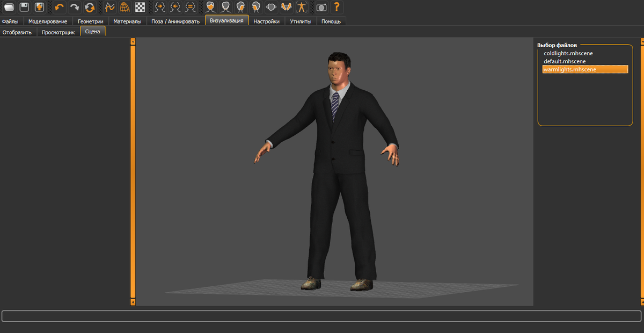644x333 pixels.
Task: Toggle wireframe mesh display
Action: [x=125, y=7]
